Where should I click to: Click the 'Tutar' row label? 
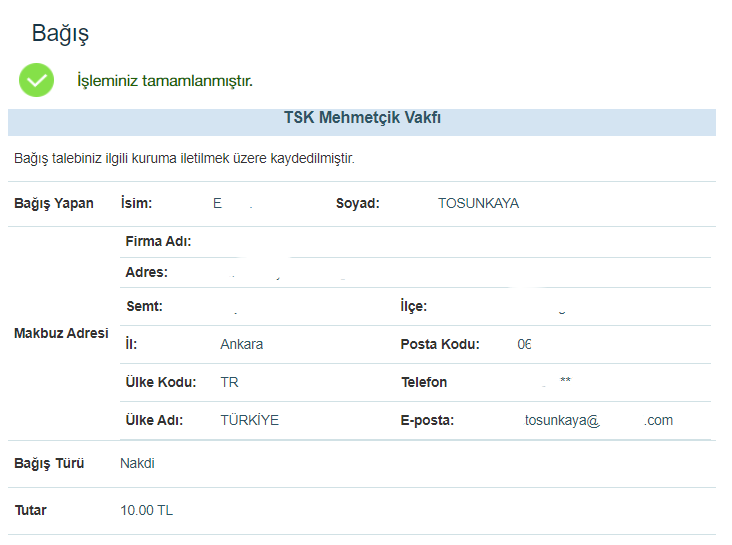coord(30,510)
